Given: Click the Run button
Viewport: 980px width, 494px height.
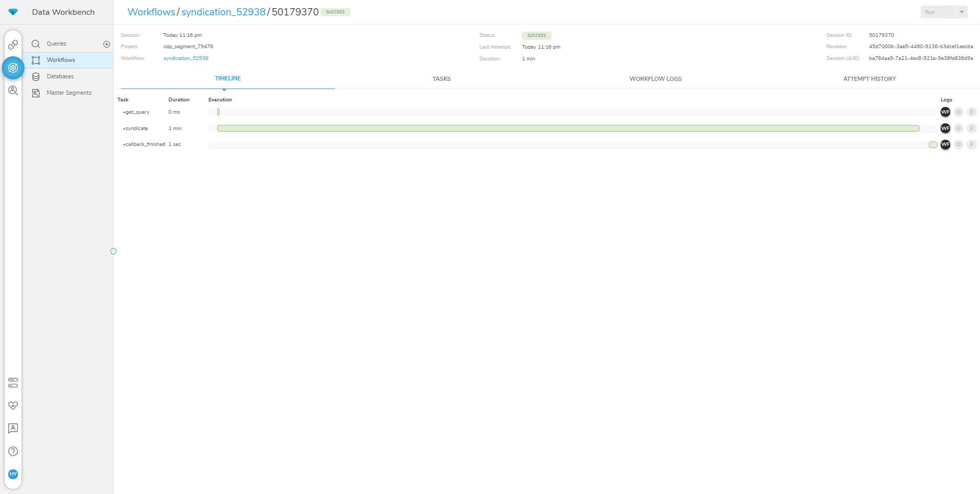Looking at the screenshot, I should click(x=938, y=12).
